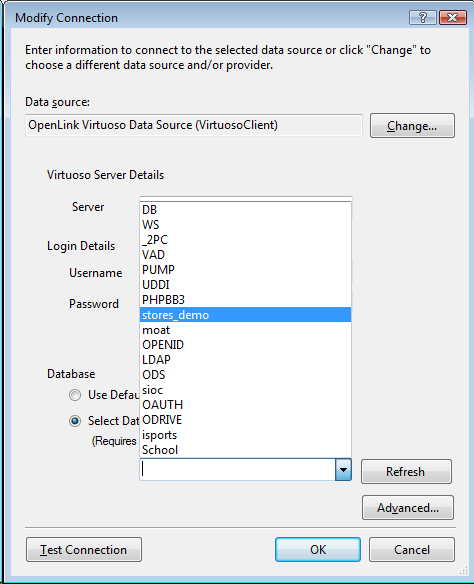Select PHPBB3 from the dropdown list
Screen dimensions: 474x584
pyautogui.click(x=245, y=300)
